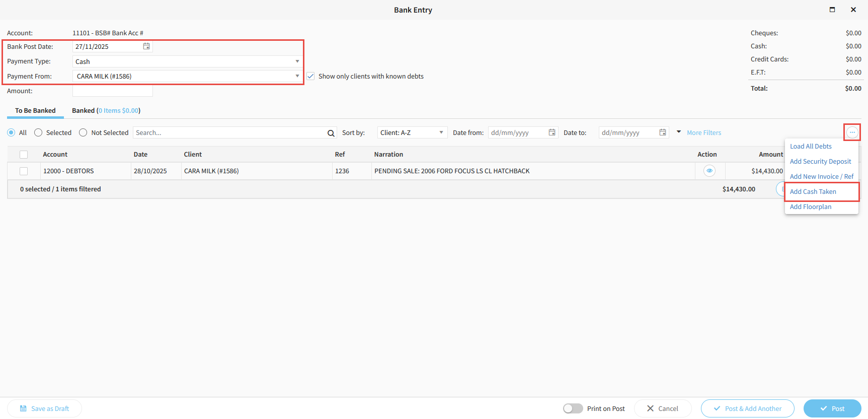Select Add Security Deposit menu entry

(821, 161)
